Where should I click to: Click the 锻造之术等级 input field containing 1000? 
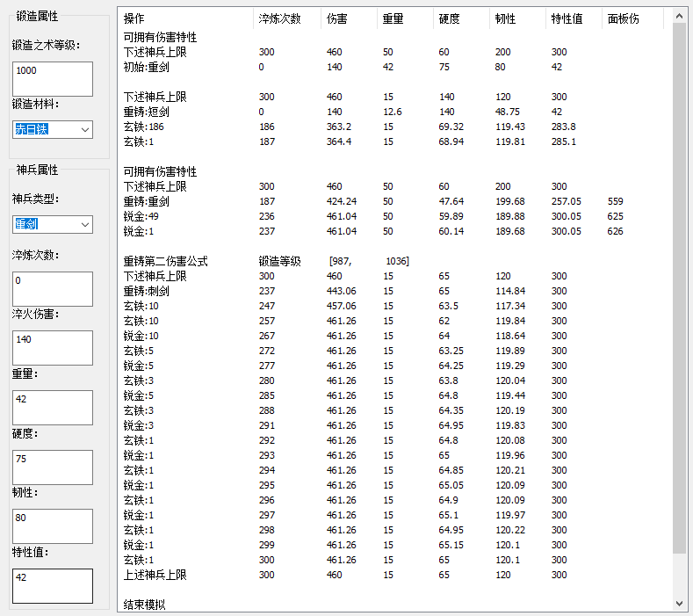click(52, 79)
